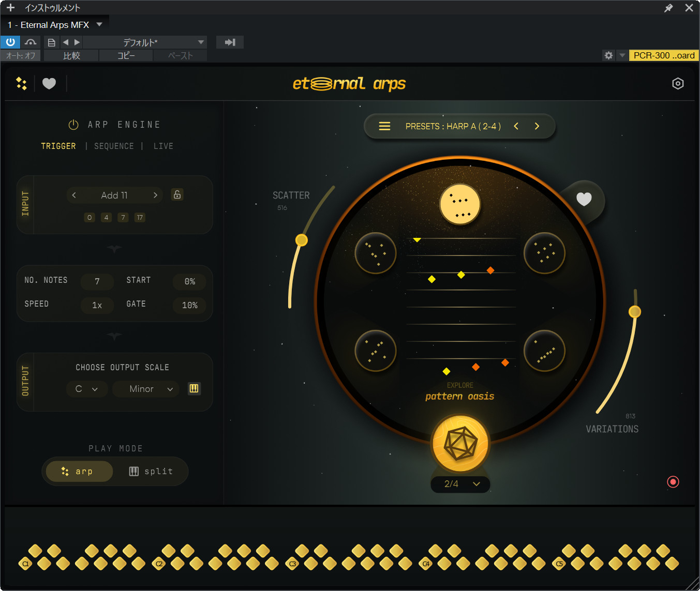
Task: Select next input chord with right arrow
Action: [155, 195]
